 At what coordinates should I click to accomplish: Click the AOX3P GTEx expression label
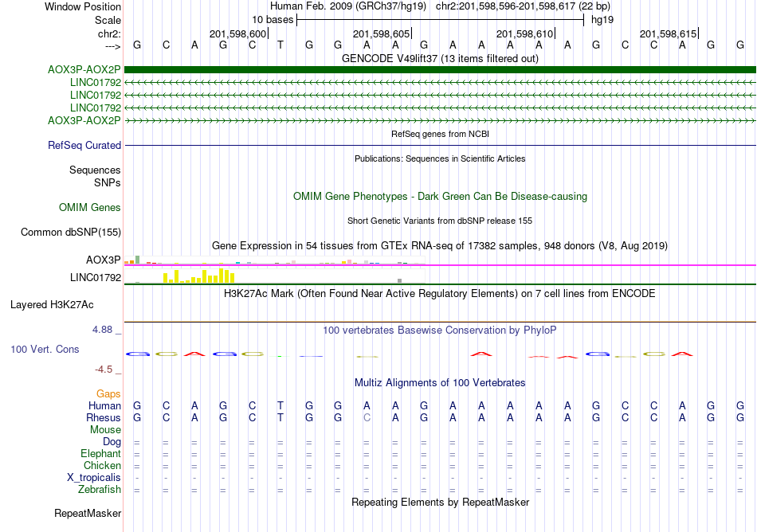(x=104, y=260)
